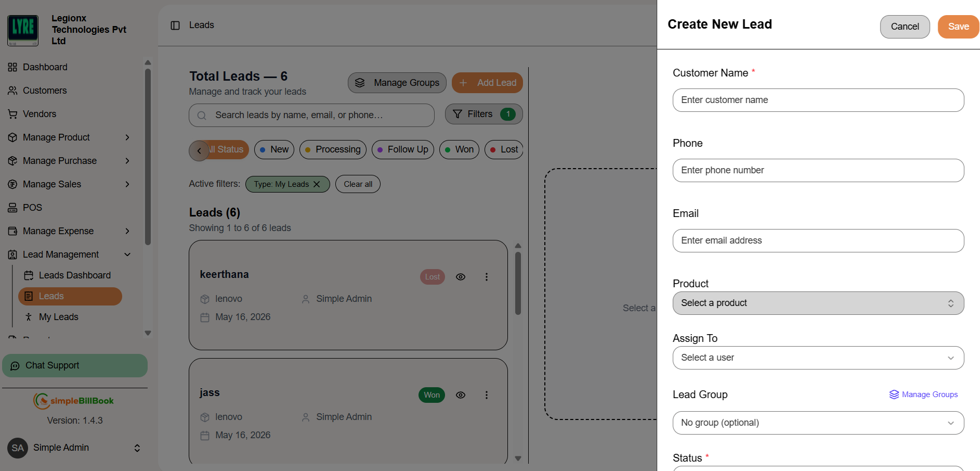Click the search magnifier icon
980x471 pixels.
202,116
